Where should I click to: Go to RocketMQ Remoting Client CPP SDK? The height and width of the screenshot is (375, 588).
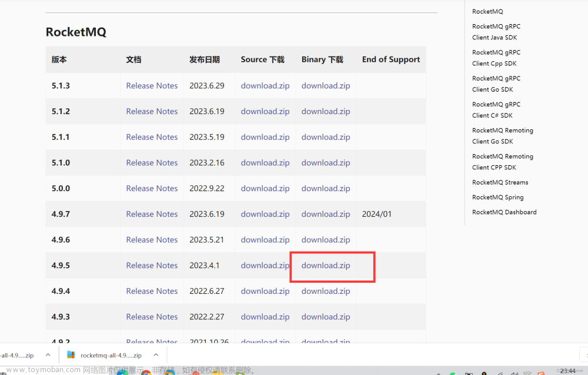tap(503, 162)
